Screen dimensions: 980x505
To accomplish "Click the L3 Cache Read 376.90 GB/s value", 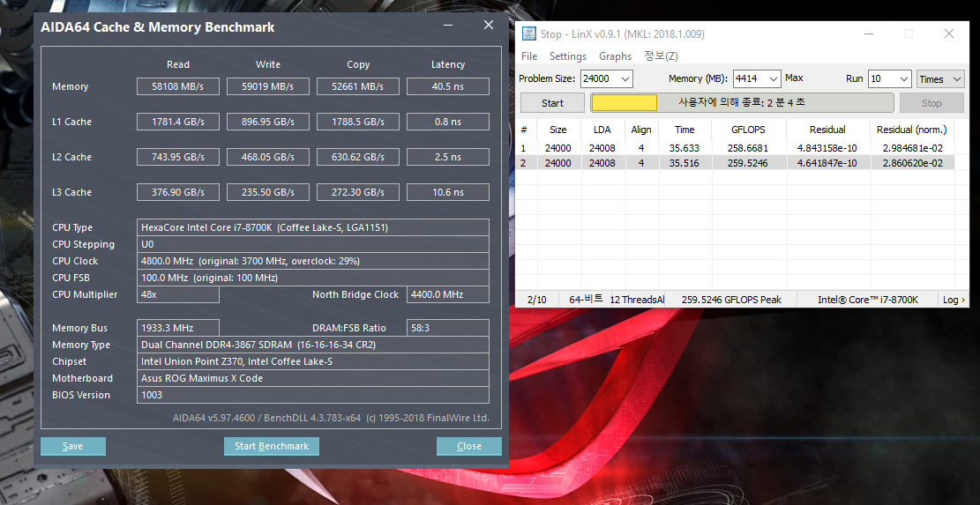I will 178,192.
